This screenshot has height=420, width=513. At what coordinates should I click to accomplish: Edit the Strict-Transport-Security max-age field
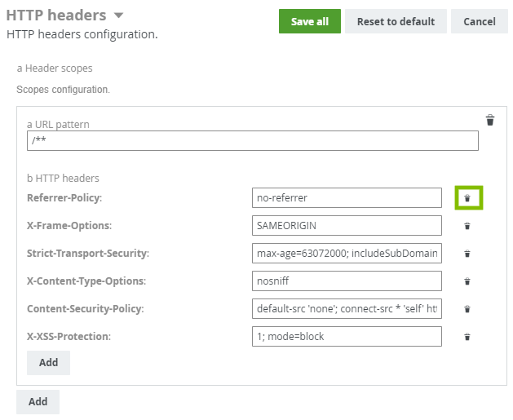(x=347, y=253)
